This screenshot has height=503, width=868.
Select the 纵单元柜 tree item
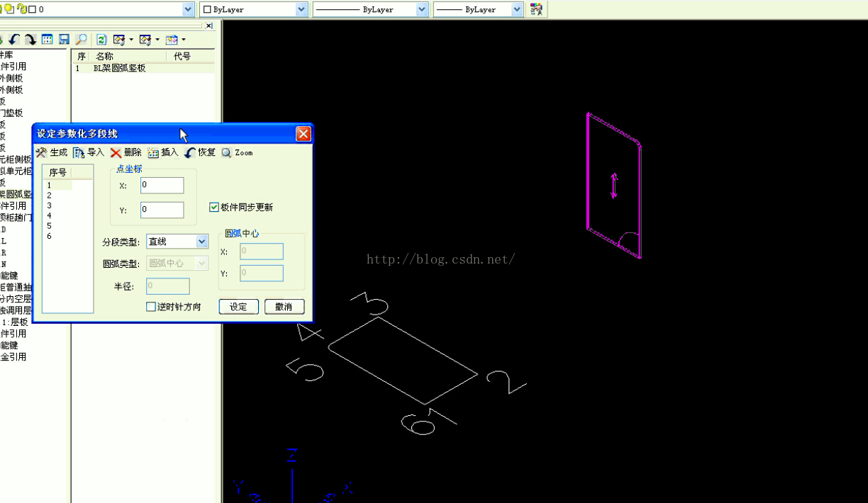[16, 171]
